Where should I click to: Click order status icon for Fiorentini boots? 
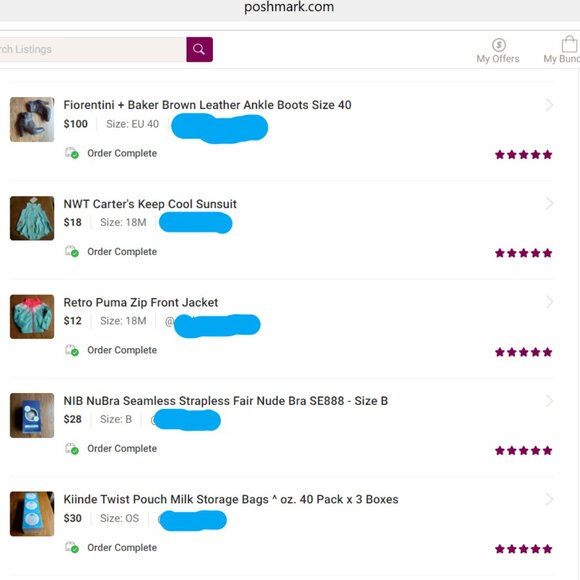coord(72,153)
